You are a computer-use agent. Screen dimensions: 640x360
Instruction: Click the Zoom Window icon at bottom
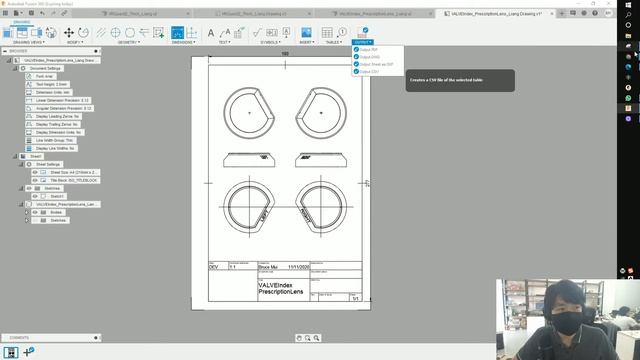coord(308,338)
